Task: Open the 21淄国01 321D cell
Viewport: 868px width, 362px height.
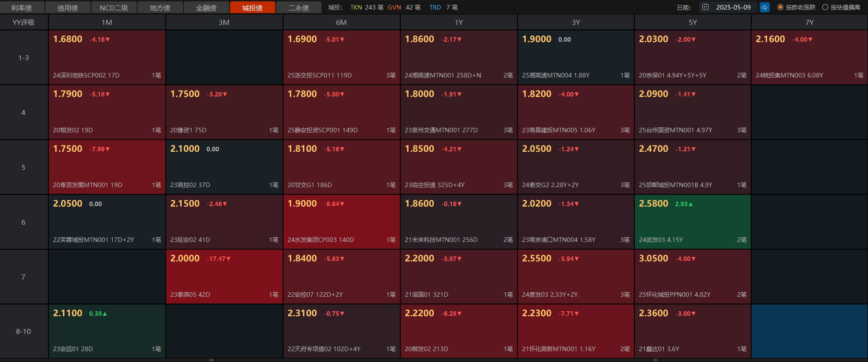Action: 459,277
